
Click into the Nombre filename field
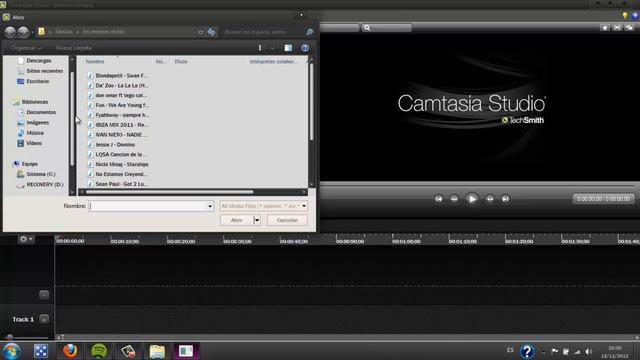click(x=148, y=206)
